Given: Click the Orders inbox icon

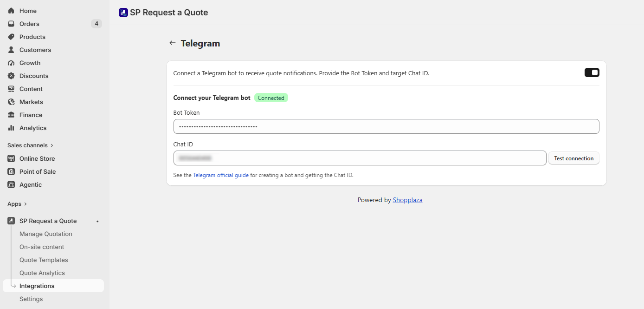Looking at the screenshot, I should coord(11,24).
